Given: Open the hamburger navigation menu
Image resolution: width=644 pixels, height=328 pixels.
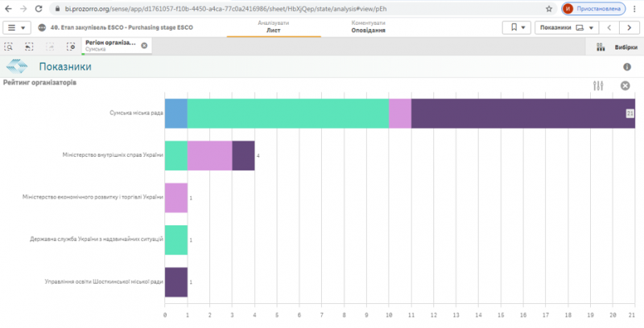Looking at the screenshot, I should (16, 27).
